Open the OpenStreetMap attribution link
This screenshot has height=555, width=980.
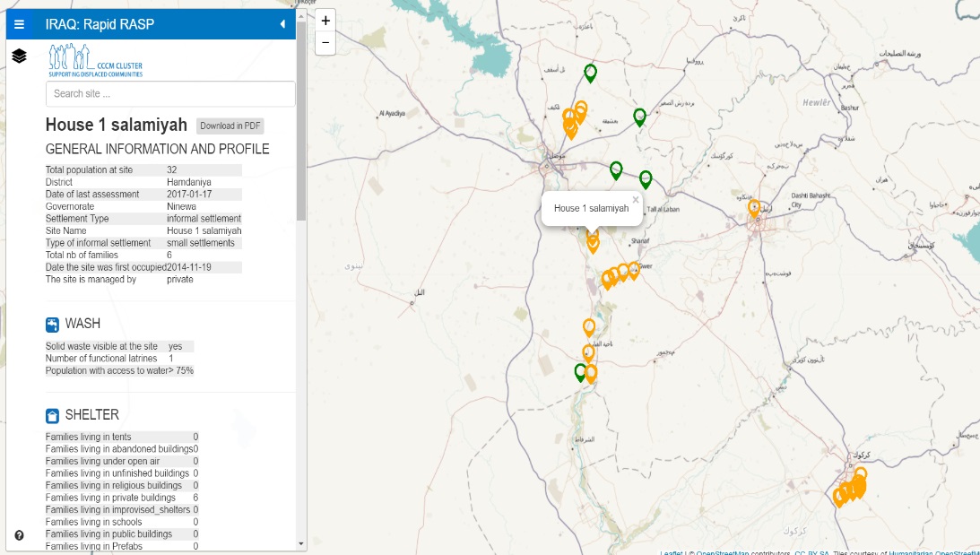(722, 552)
